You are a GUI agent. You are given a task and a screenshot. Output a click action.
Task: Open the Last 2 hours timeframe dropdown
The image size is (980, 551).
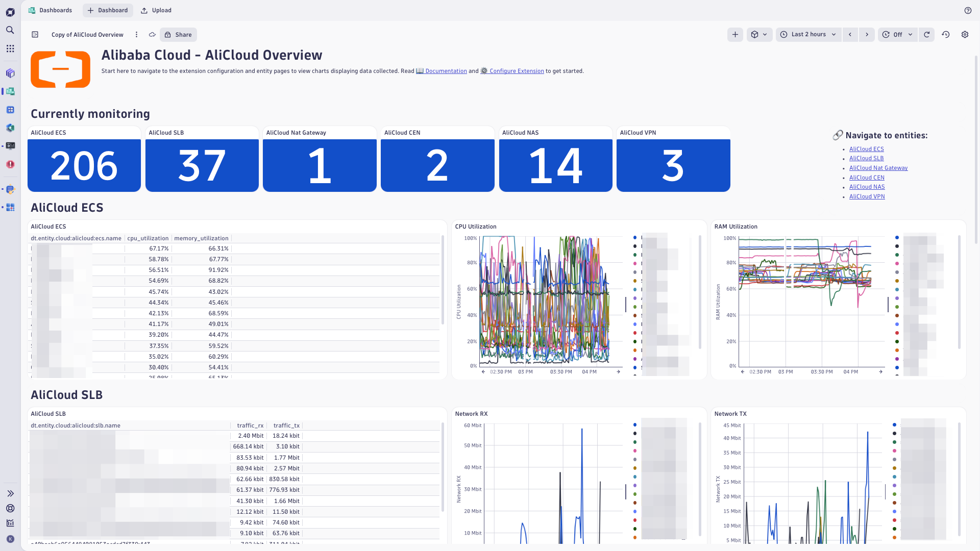pyautogui.click(x=808, y=34)
